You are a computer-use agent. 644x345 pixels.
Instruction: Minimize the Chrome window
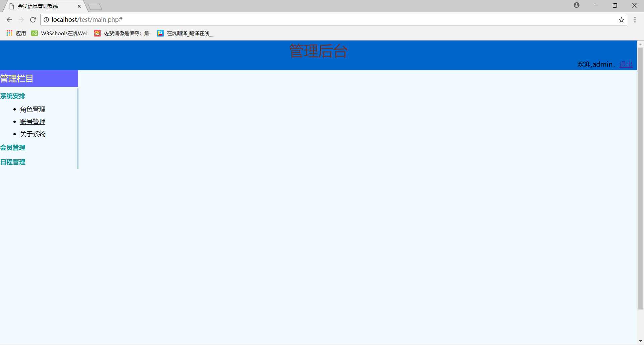596,5
